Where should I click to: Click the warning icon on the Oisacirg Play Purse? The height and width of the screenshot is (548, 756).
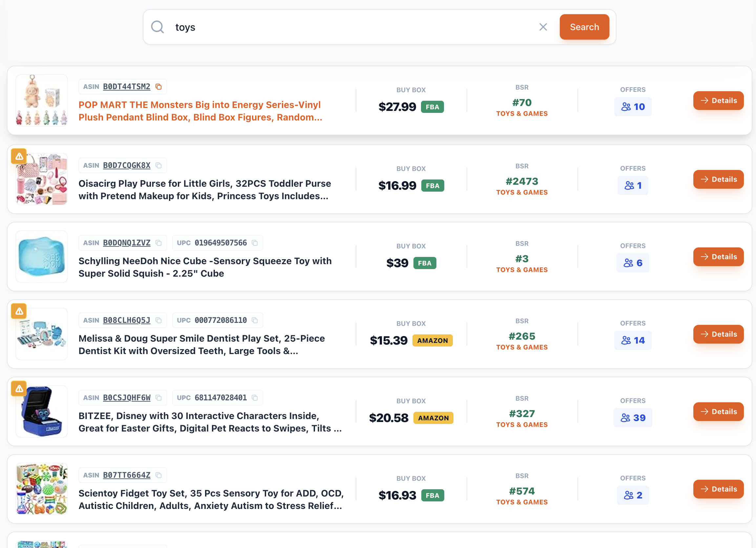tap(19, 156)
